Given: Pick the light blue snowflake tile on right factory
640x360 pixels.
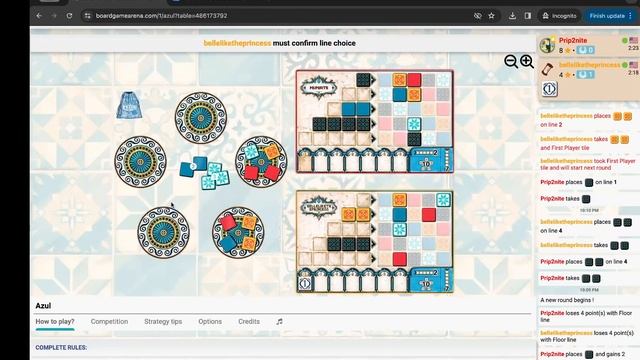Looking at the screenshot, I should (251, 151).
